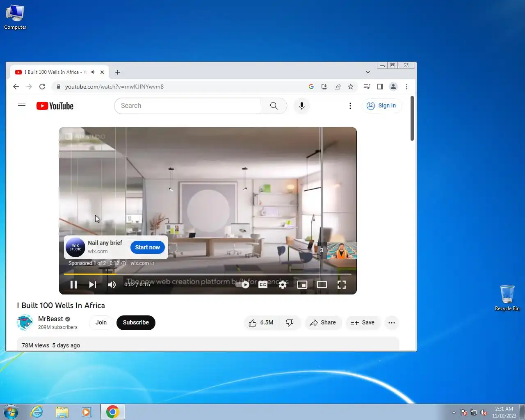Open the Windows Start menu

11,412
